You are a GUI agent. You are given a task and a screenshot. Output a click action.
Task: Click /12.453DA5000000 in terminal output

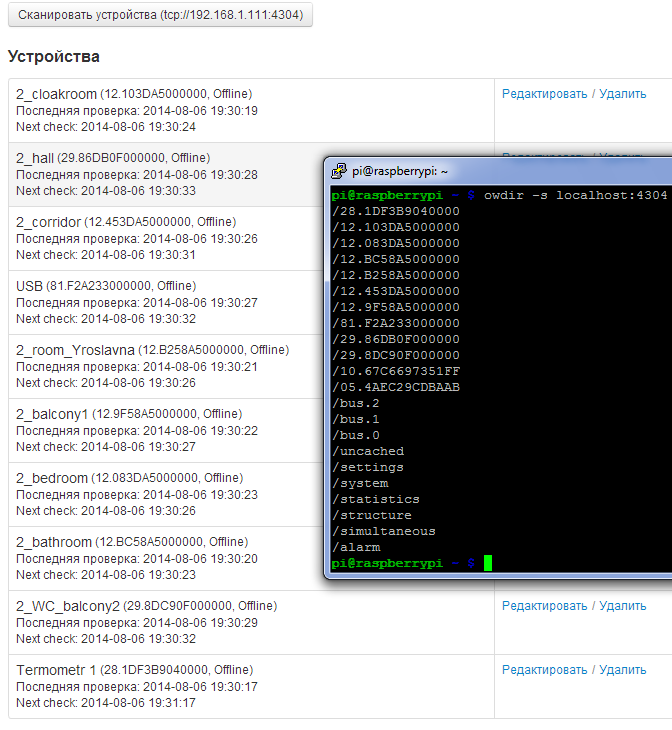[396, 291]
